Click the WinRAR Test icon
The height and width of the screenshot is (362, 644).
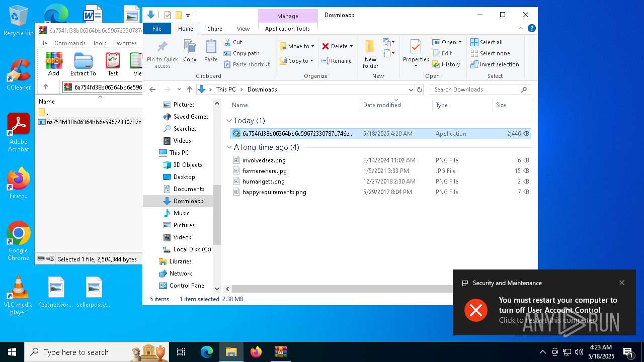point(113,64)
